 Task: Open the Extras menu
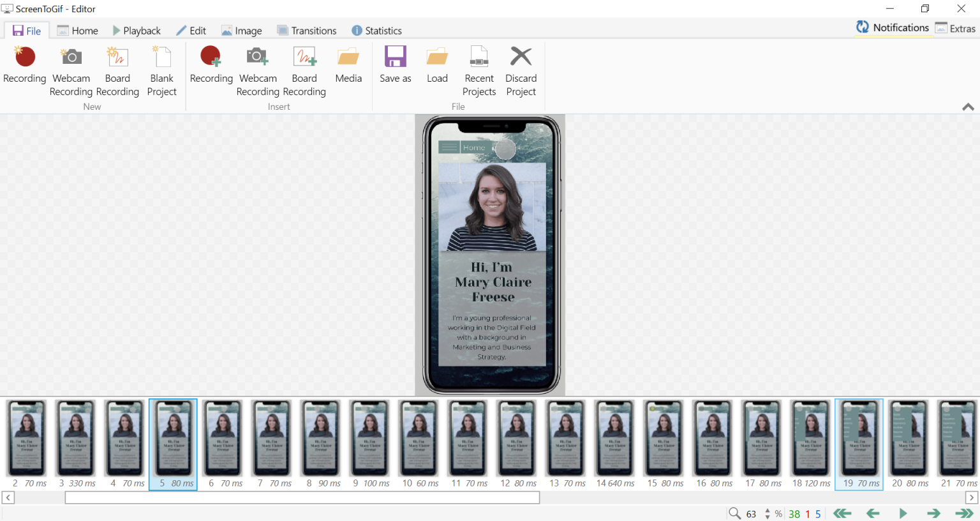[x=955, y=27]
